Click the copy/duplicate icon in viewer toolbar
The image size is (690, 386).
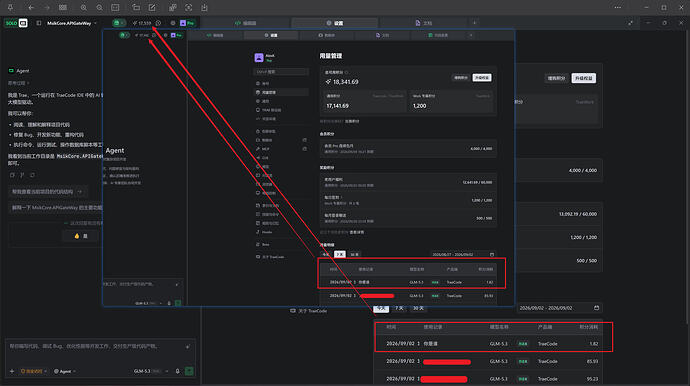[x=172, y=7]
